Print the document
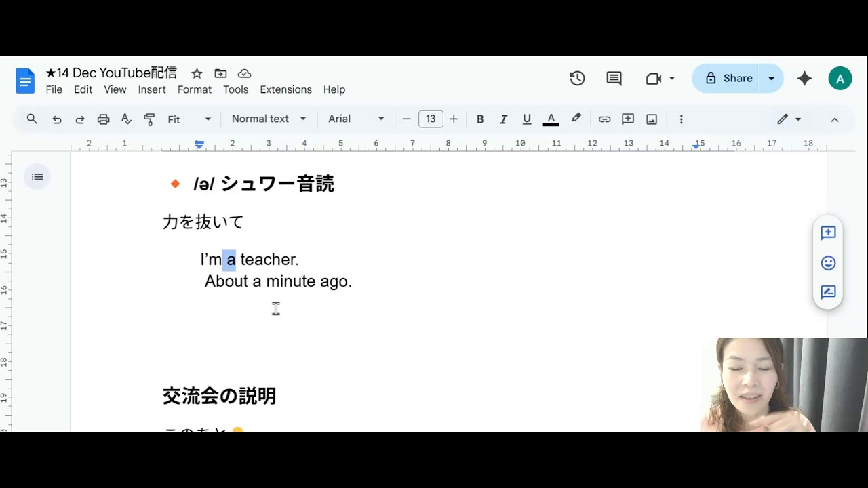Image resolution: width=868 pixels, height=488 pixels. [103, 119]
